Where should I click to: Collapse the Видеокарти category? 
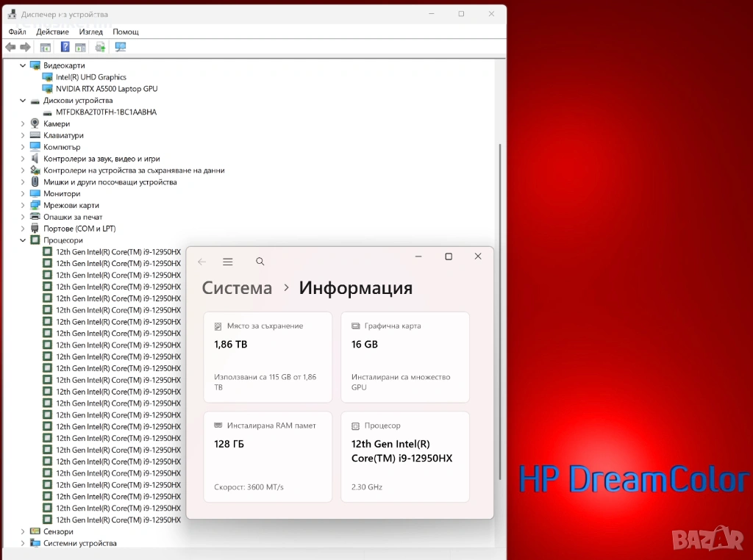[23, 65]
